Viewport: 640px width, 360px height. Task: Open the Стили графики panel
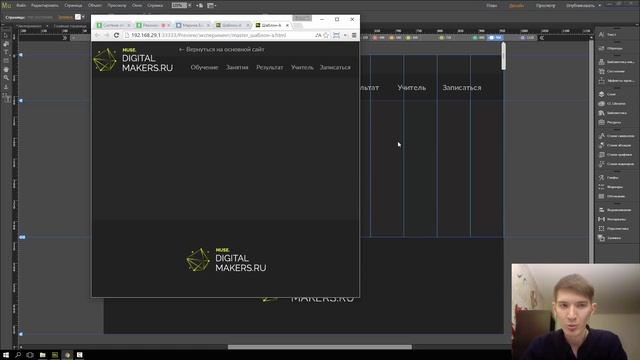[x=615, y=155]
